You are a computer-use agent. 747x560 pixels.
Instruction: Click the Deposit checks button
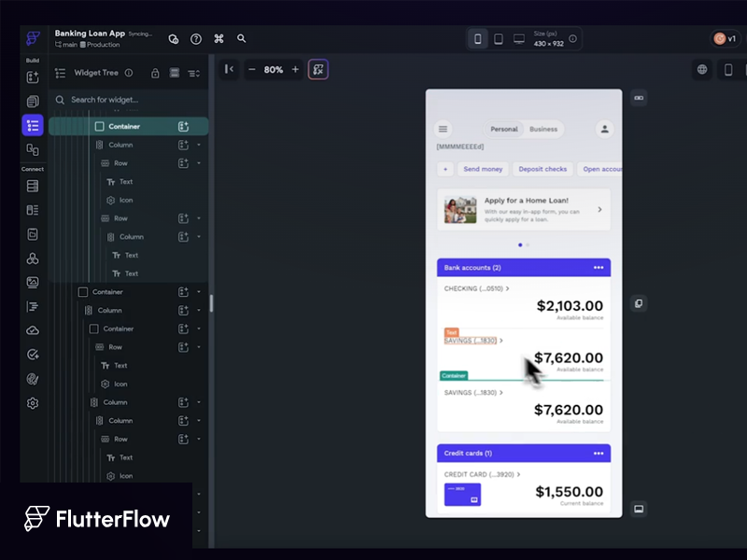point(543,169)
